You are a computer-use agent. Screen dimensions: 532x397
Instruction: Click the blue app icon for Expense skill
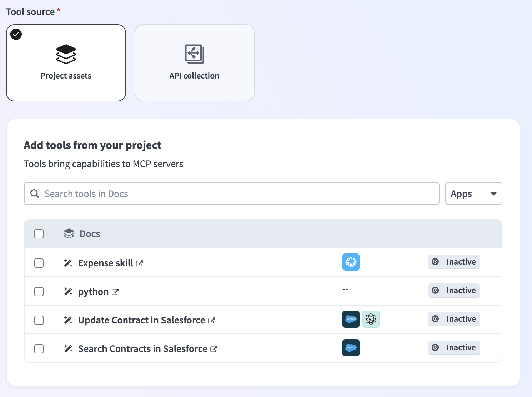point(351,262)
